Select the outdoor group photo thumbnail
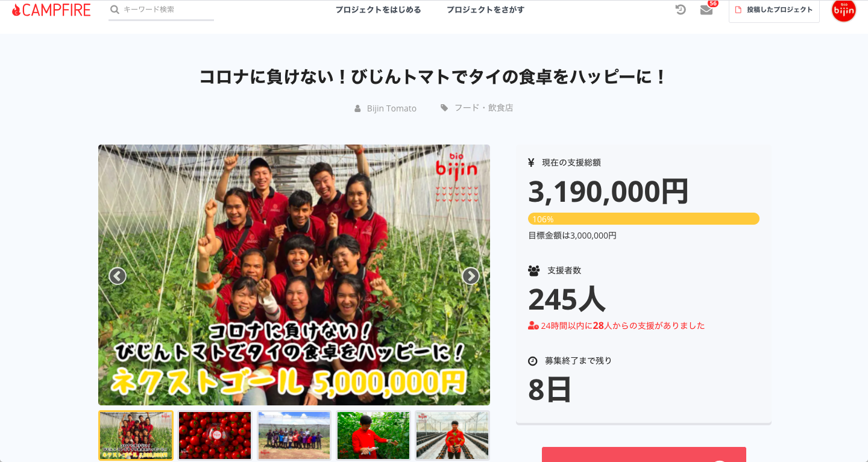Image resolution: width=868 pixels, height=462 pixels. 294,435
